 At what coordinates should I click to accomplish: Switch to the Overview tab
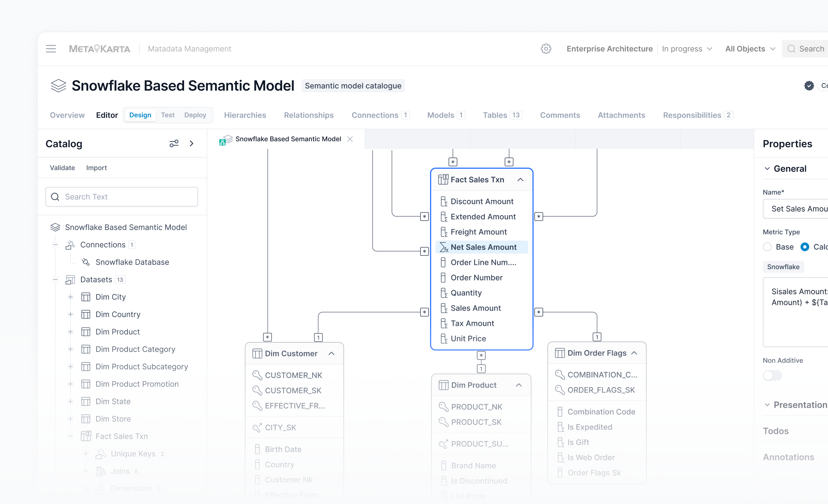click(67, 115)
